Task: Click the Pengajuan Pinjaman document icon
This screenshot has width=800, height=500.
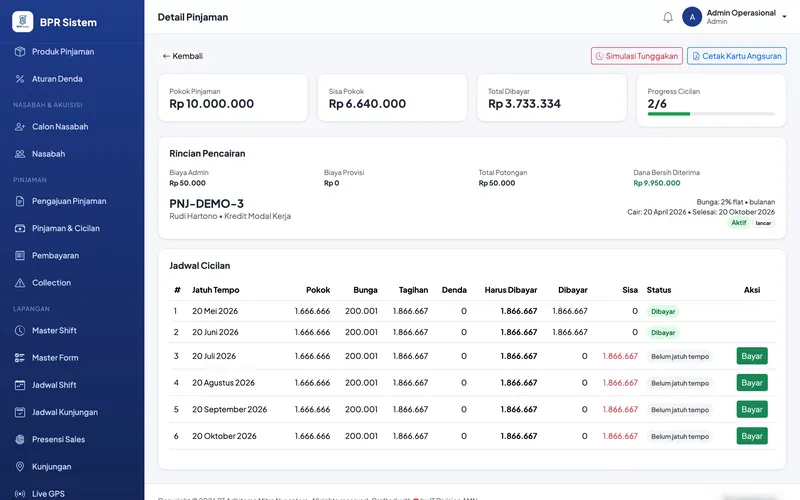Action: coord(20,201)
